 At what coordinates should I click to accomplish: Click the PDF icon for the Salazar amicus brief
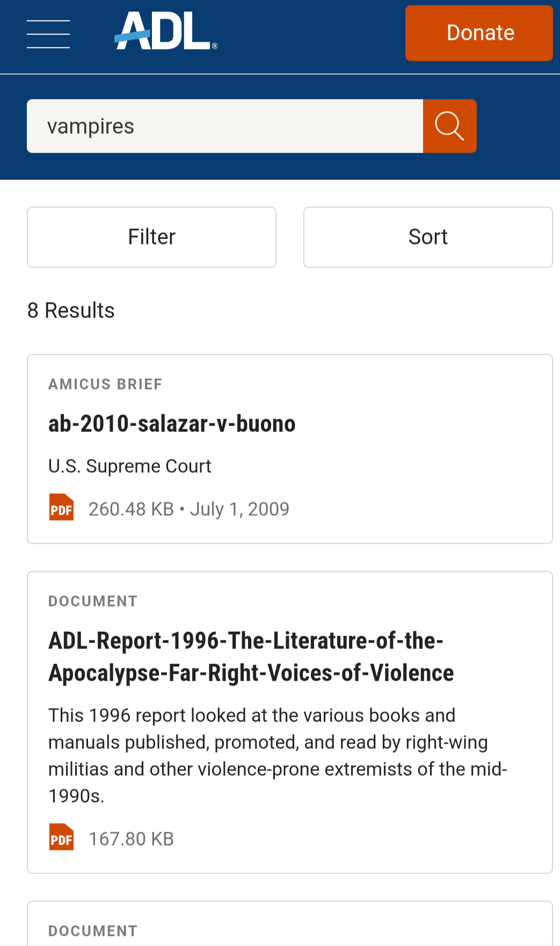pos(61,508)
